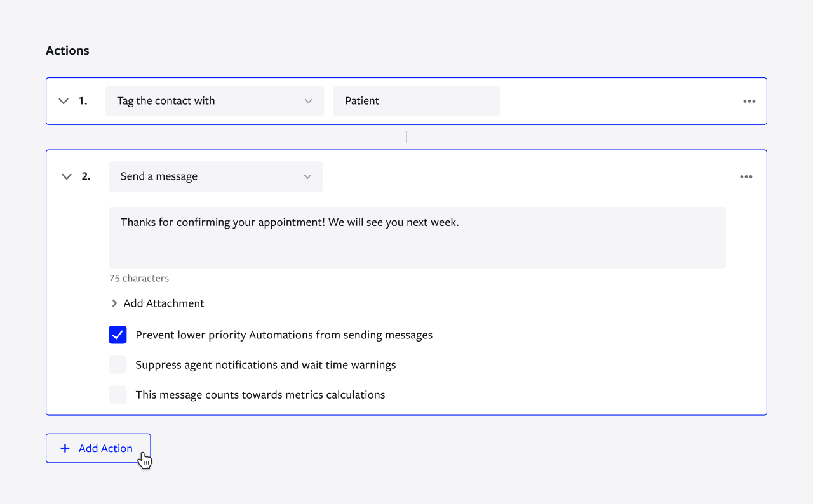Open the "Send a message" dropdown
This screenshot has height=504, width=813.
point(216,176)
